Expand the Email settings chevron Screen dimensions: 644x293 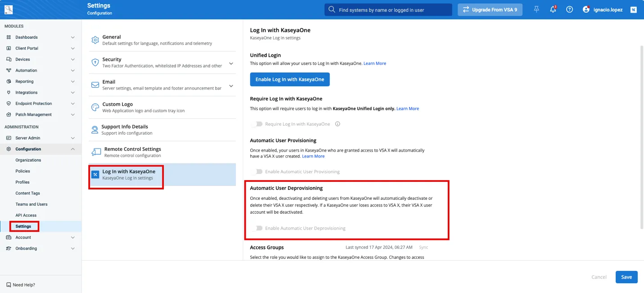pos(231,86)
